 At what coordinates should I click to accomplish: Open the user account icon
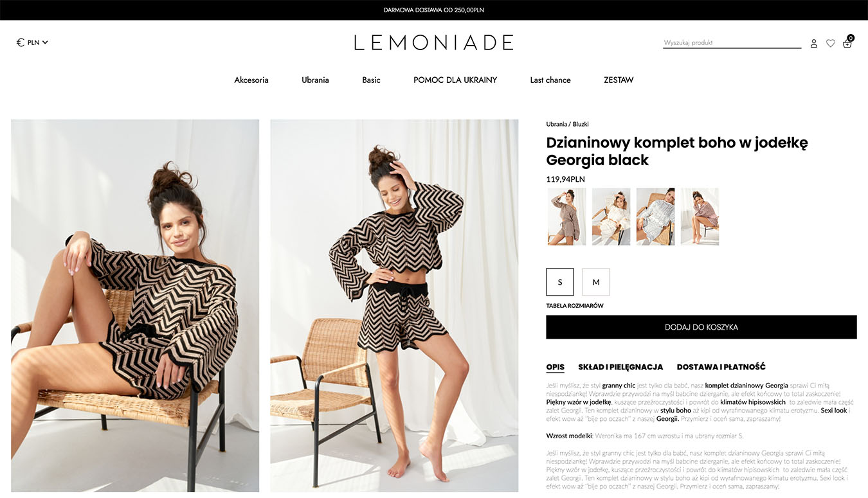coord(814,44)
